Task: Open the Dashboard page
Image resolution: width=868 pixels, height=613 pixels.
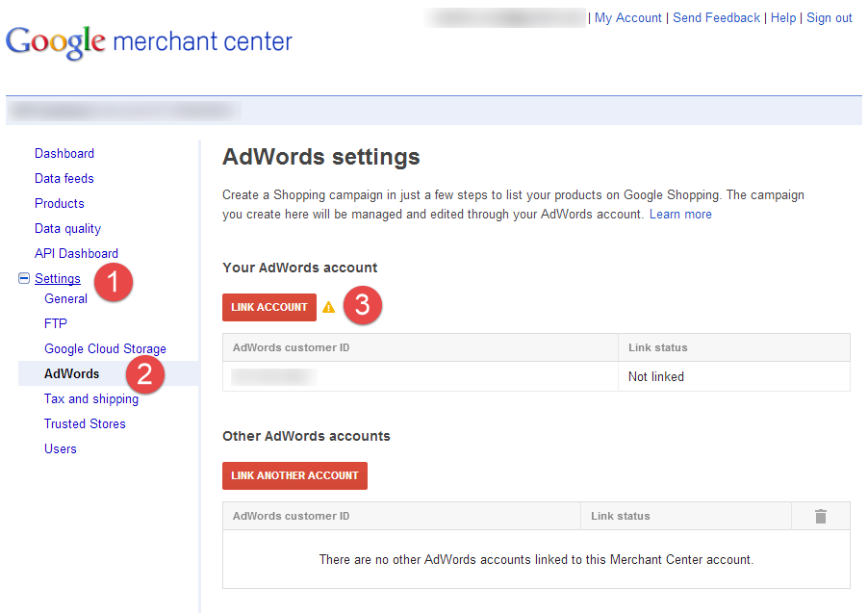Action: tap(64, 153)
